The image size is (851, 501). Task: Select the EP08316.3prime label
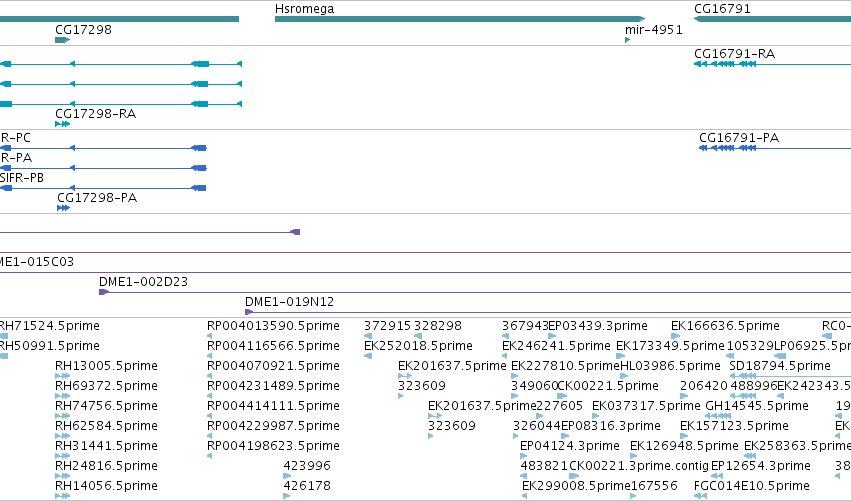coord(611,426)
